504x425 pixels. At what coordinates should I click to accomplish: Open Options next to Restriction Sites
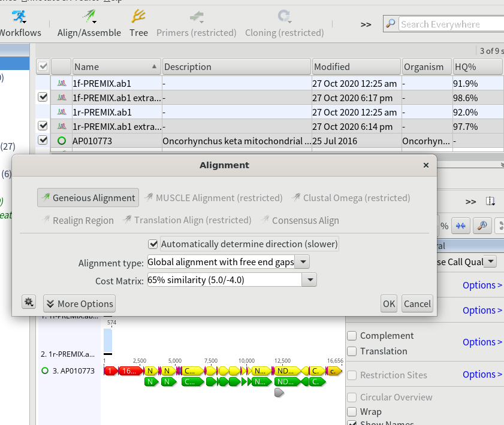pyautogui.click(x=482, y=375)
